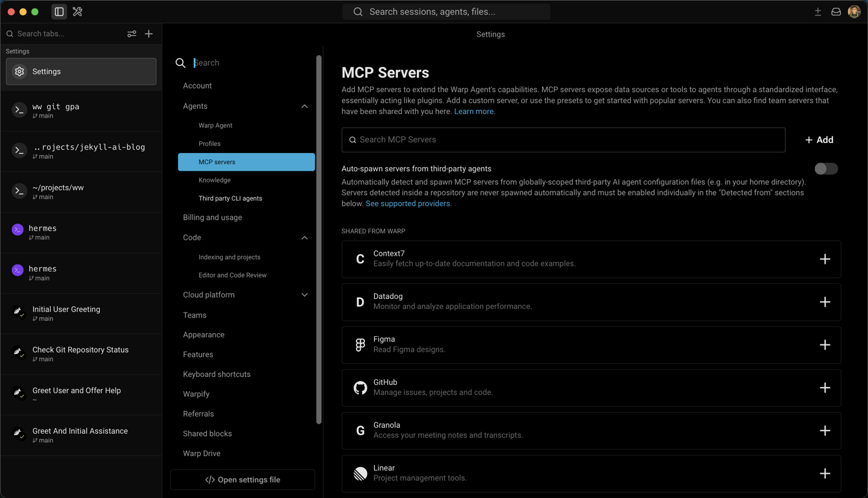Open the second hermes session
Image resolution: width=868 pixels, height=498 pixels.
click(81, 273)
